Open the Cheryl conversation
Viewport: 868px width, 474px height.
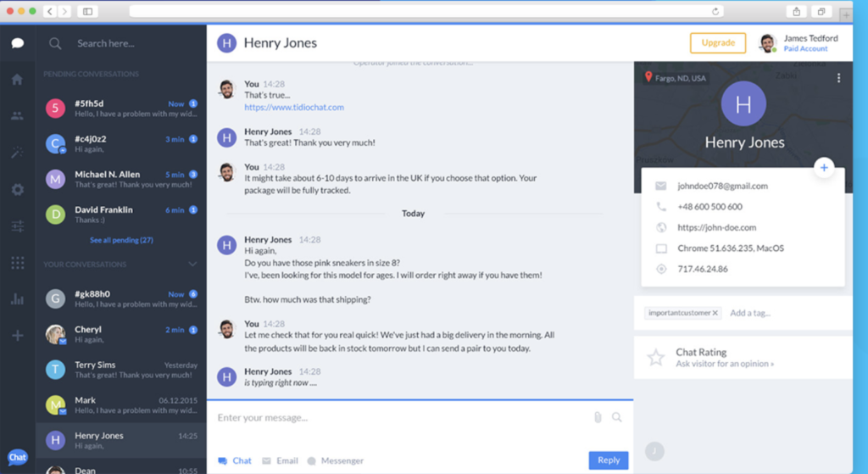click(x=121, y=334)
